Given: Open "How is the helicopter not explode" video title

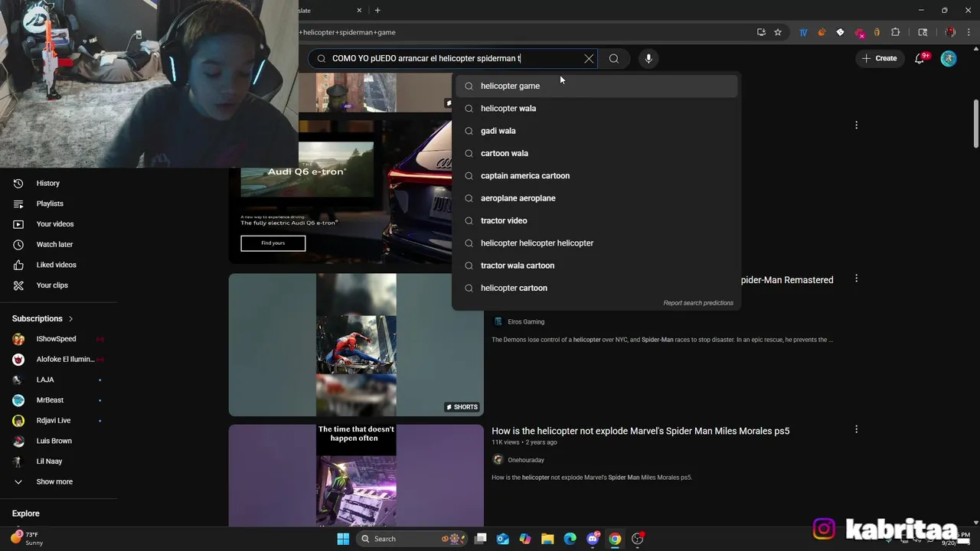Looking at the screenshot, I should [640, 431].
